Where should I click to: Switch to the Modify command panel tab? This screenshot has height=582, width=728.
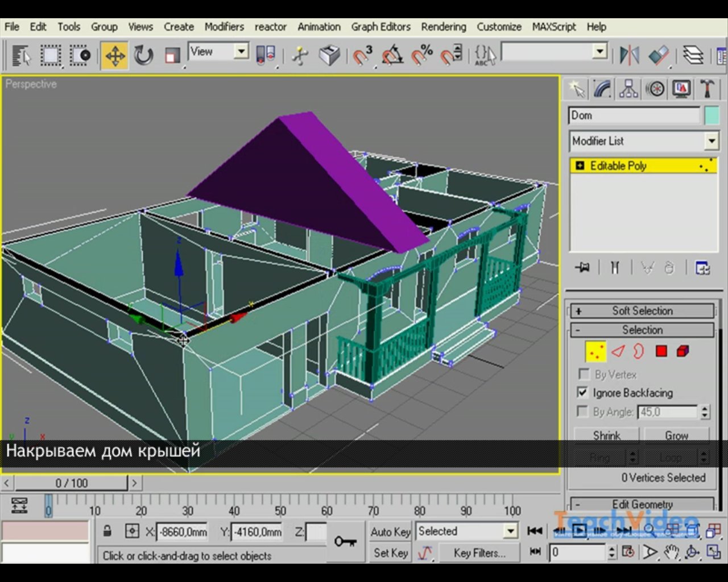pos(602,89)
